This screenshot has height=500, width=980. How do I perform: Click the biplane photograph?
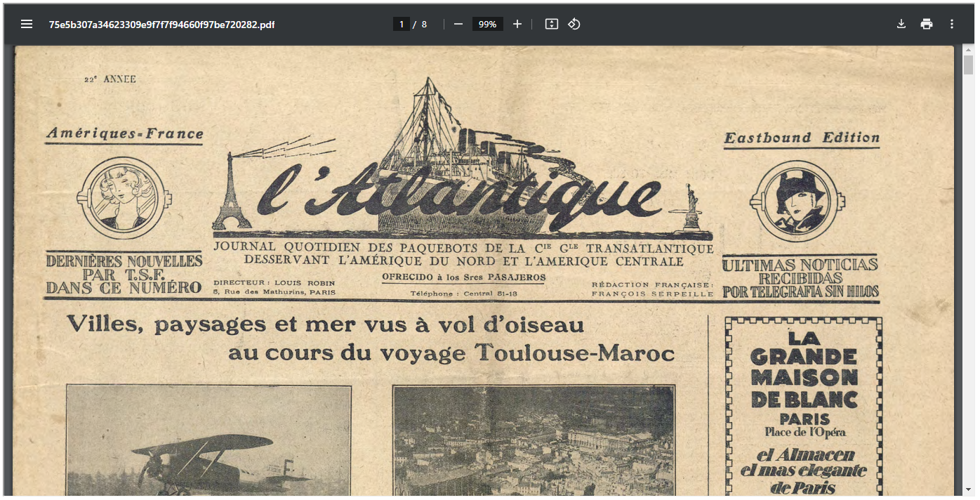(208, 440)
